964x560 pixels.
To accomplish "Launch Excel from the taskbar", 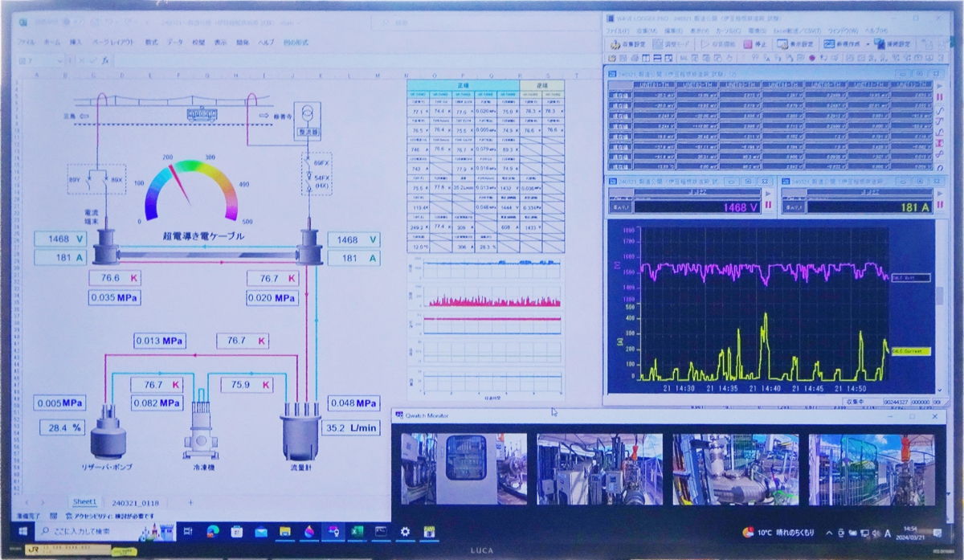I will coord(357,532).
